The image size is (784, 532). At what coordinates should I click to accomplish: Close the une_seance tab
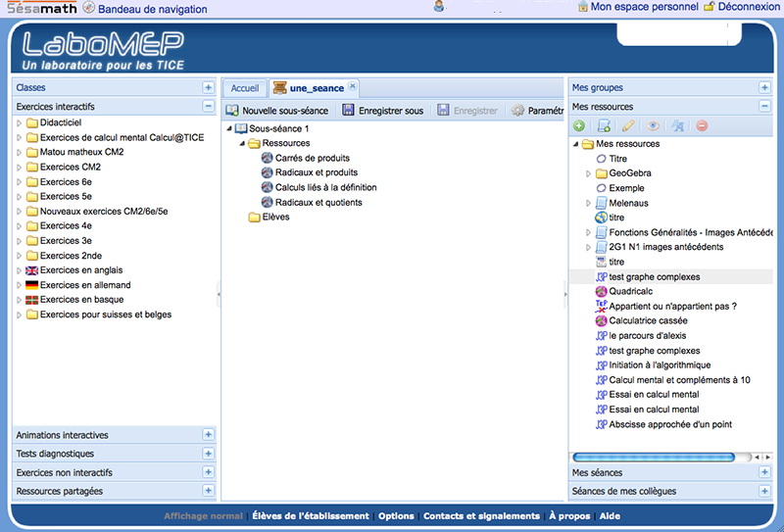coord(353,85)
